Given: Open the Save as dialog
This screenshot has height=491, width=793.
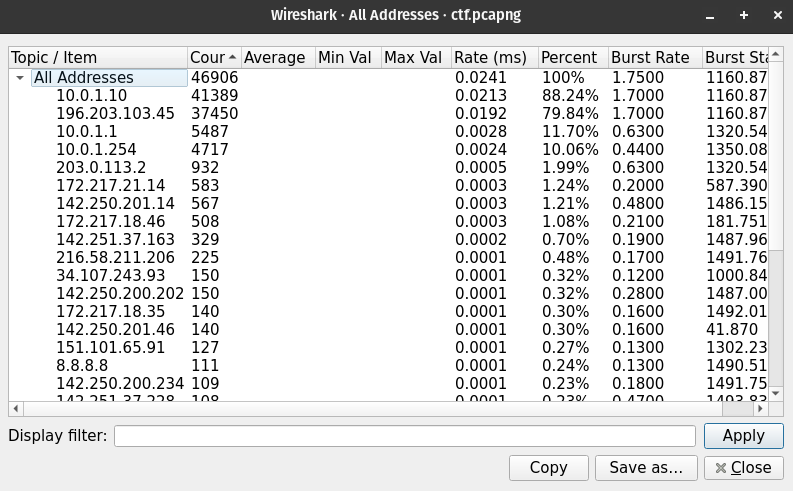Looking at the screenshot, I should [645, 467].
